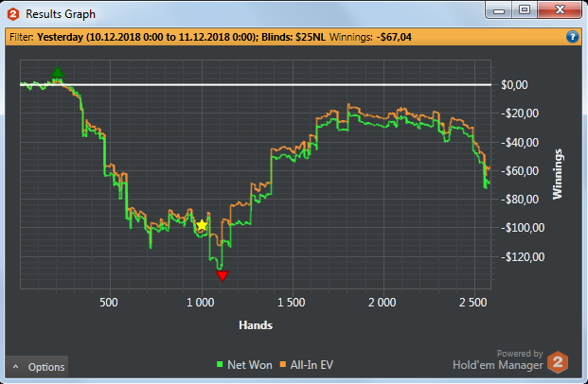Toggle Net Won legend green swatch

pyautogui.click(x=220, y=364)
